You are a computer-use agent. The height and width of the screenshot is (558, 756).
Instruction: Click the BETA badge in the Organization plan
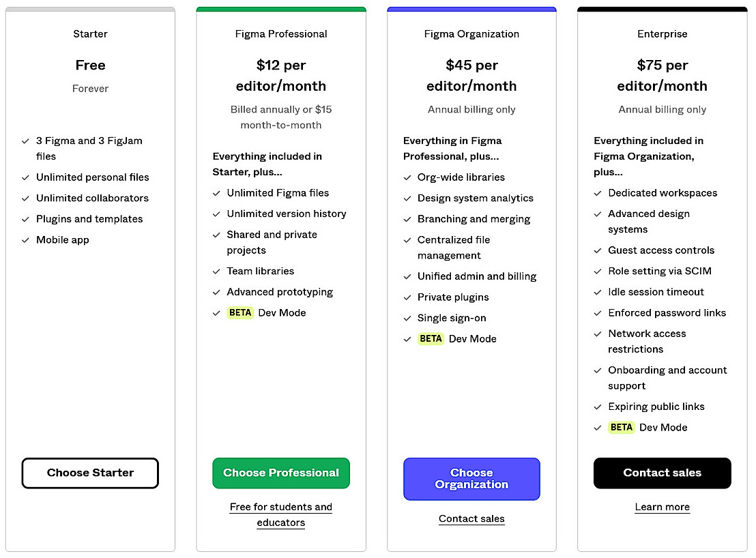(x=431, y=338)
